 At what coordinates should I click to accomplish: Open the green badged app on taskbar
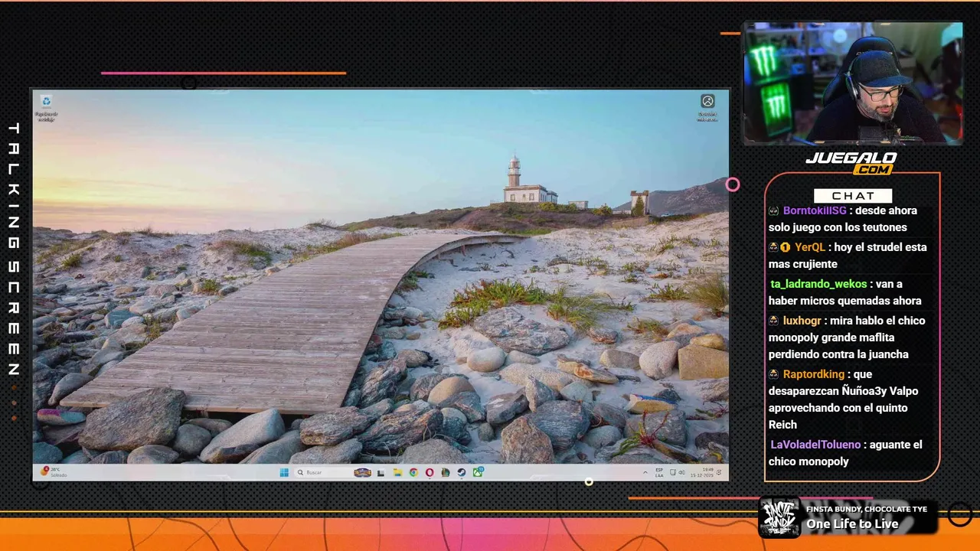point(478,472)
